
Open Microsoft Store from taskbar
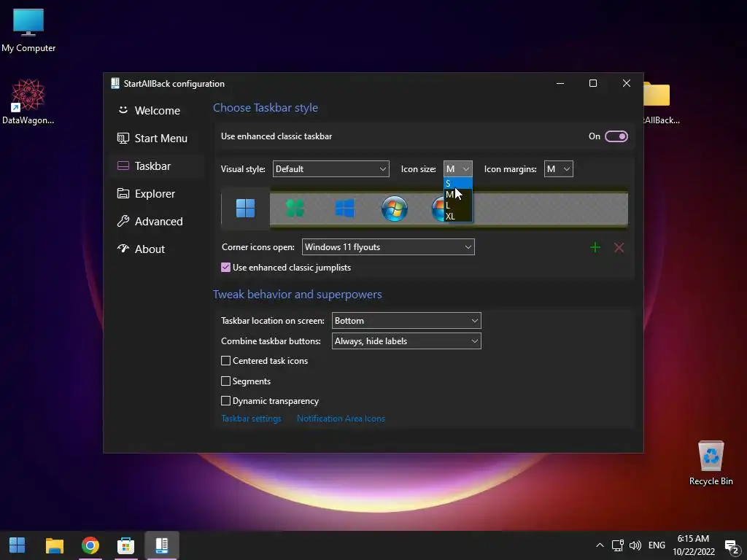click(x=125, y=545)
